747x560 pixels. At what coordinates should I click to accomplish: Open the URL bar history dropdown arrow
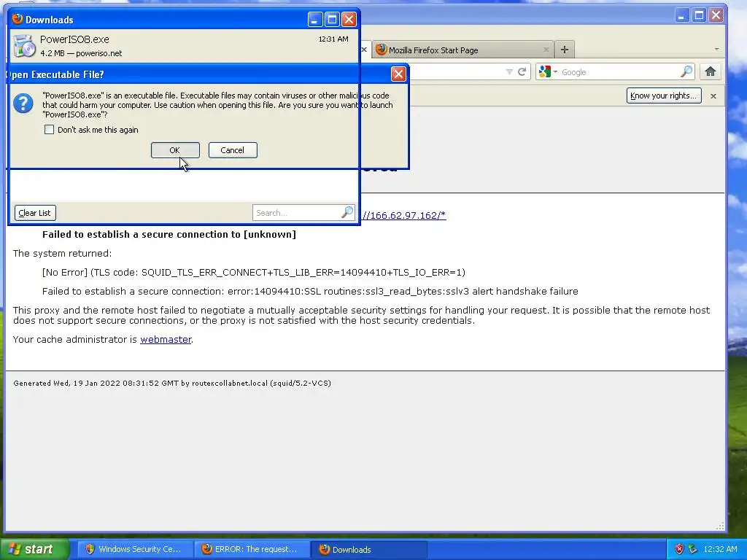(x=509, y=72)
